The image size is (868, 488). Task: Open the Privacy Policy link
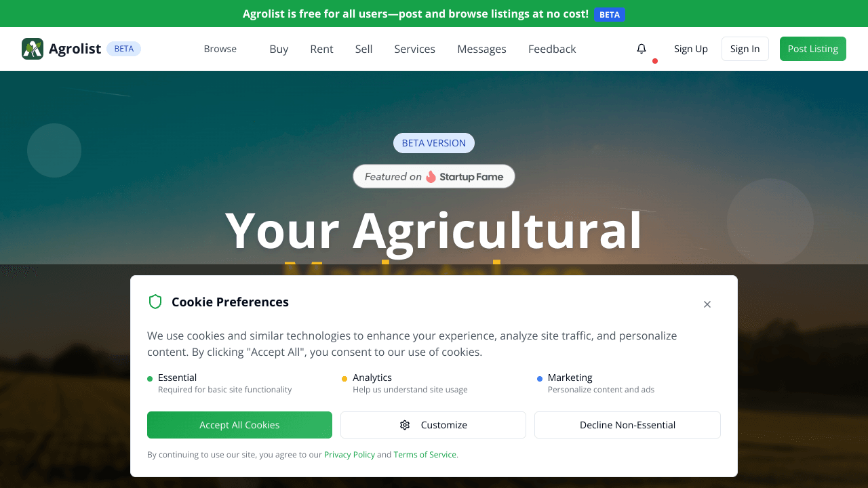[x=349, y=455]
